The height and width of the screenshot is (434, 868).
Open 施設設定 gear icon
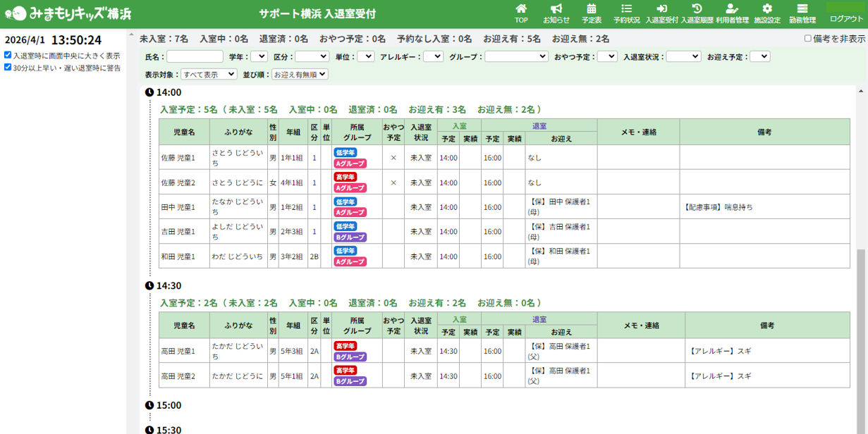click(767, 9)
